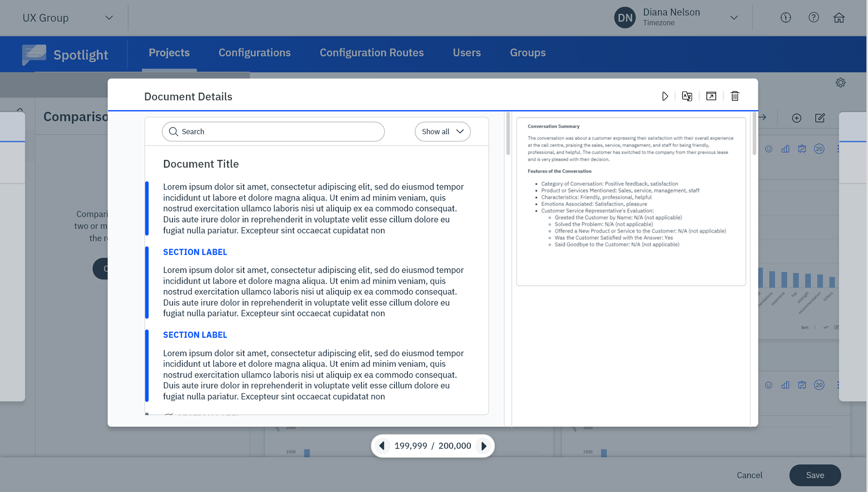This screenshot has width=868, height=492.
Task: Click the settings gear icon
Action: pos(840,83)
